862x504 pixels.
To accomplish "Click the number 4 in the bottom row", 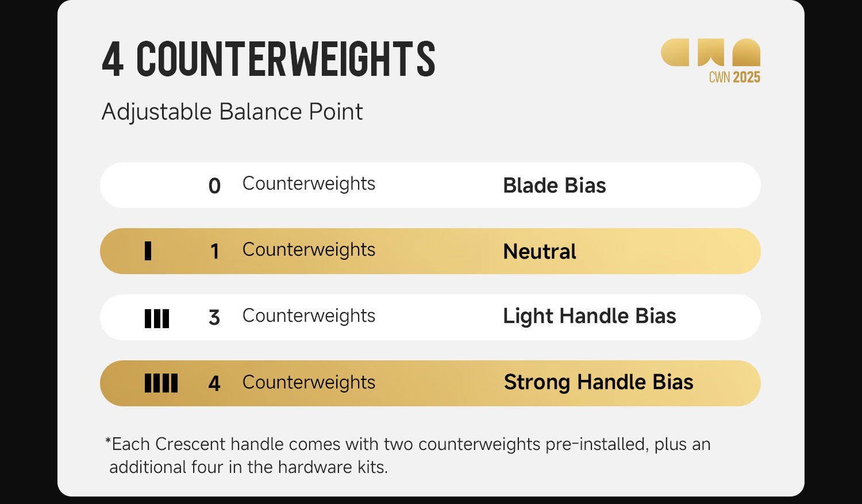I will (x=214, y=383).
